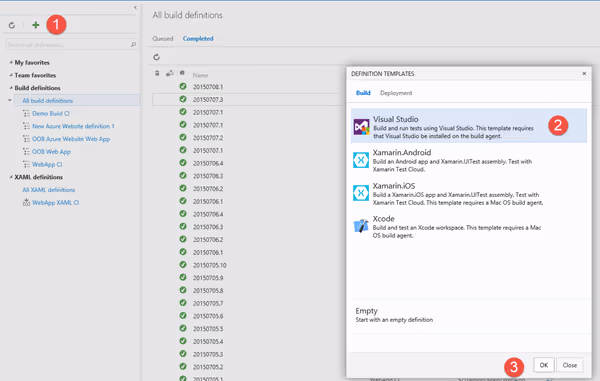
Task: Open OOB Azure Website Web App definition
Action: point(71,139)
